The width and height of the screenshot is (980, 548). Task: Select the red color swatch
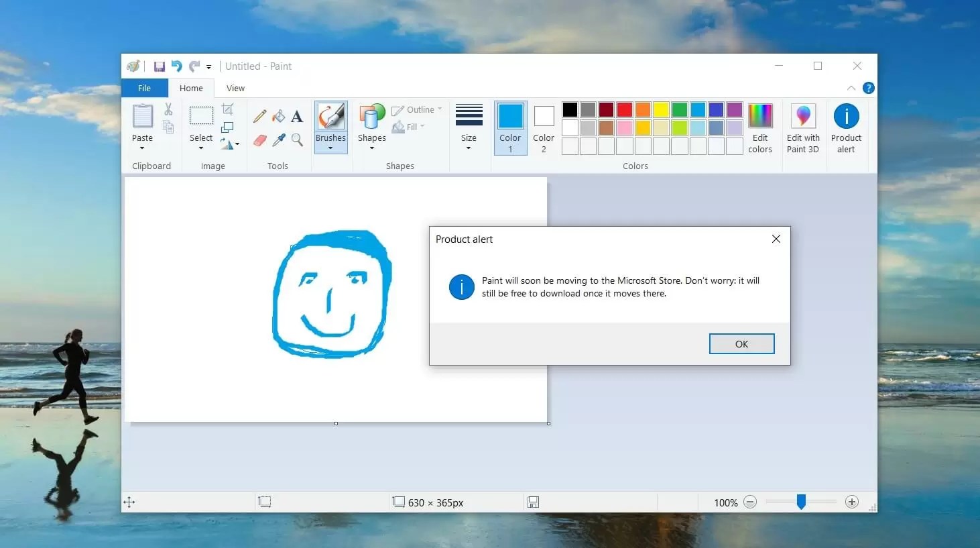click(x=624, y=109)
